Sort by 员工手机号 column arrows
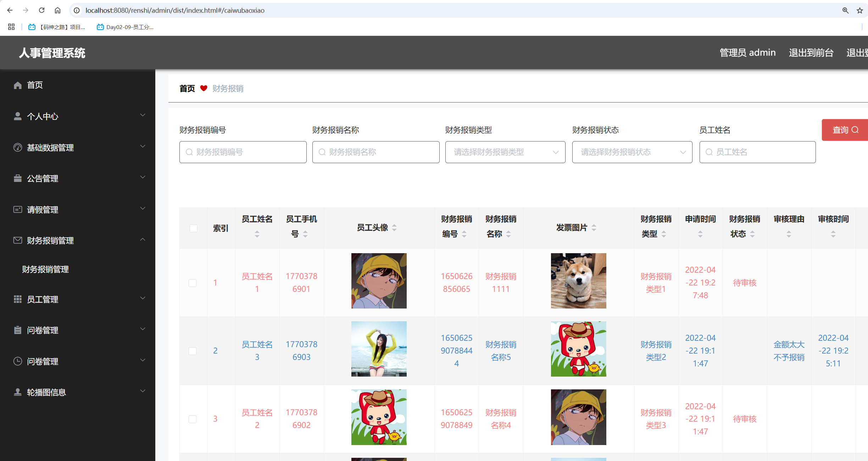The height and width of the screenshot is (461, 868). tap(305, 234)
